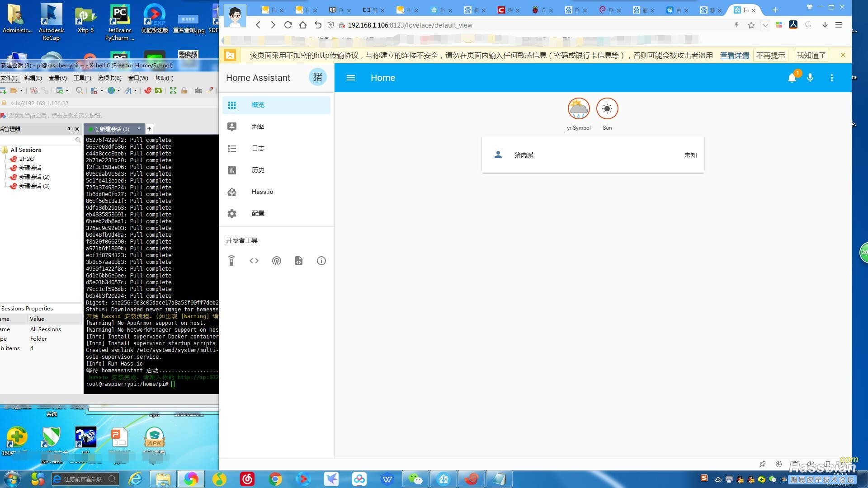Open the 概览 overview page in sidebar
Screen dimensions: 868x488
(x=276, y=105)
